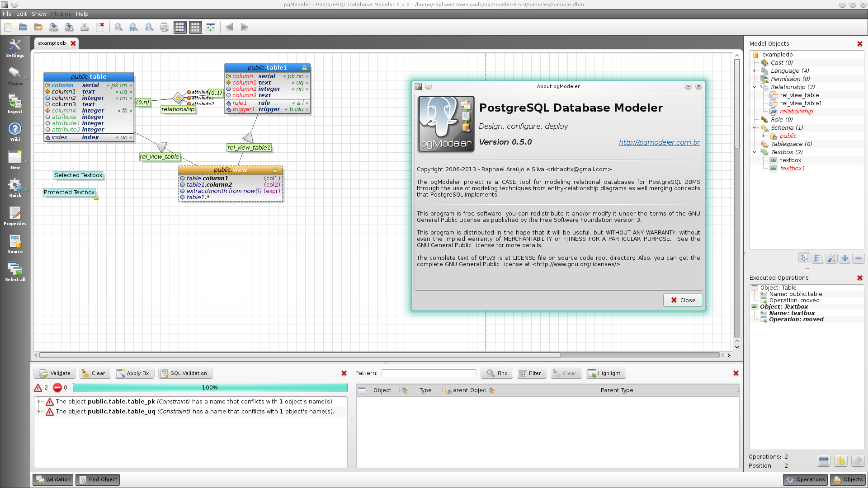This screenshot has width=868, height=488.
Task: Open the Show menu
Action: pos(39,14)
